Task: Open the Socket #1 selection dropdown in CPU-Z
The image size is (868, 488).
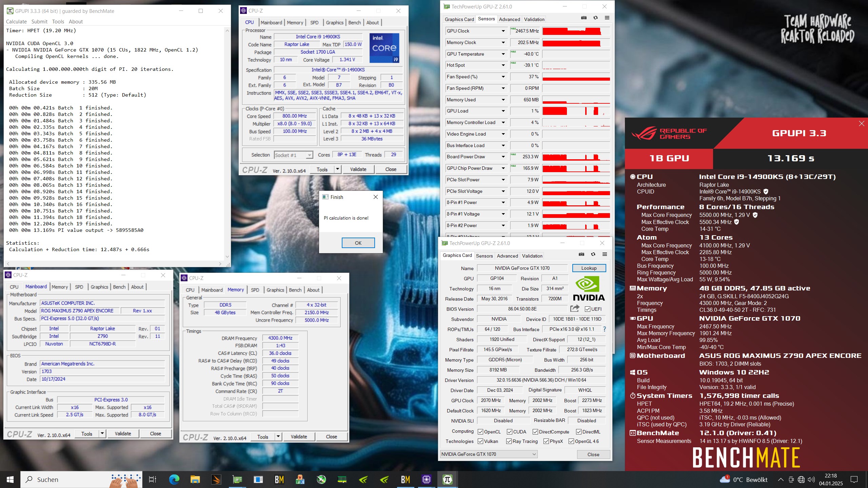Action: (x=293, y=155)
